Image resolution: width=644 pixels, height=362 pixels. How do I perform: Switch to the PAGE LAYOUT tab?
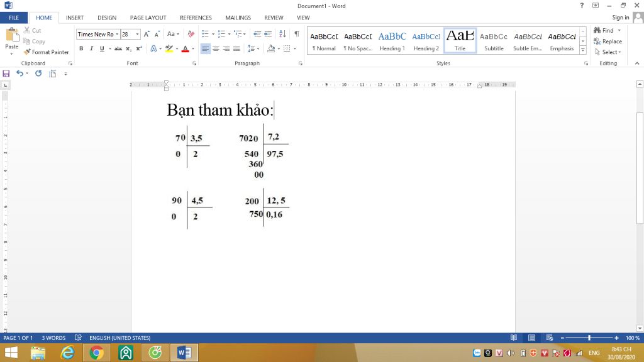148,18
